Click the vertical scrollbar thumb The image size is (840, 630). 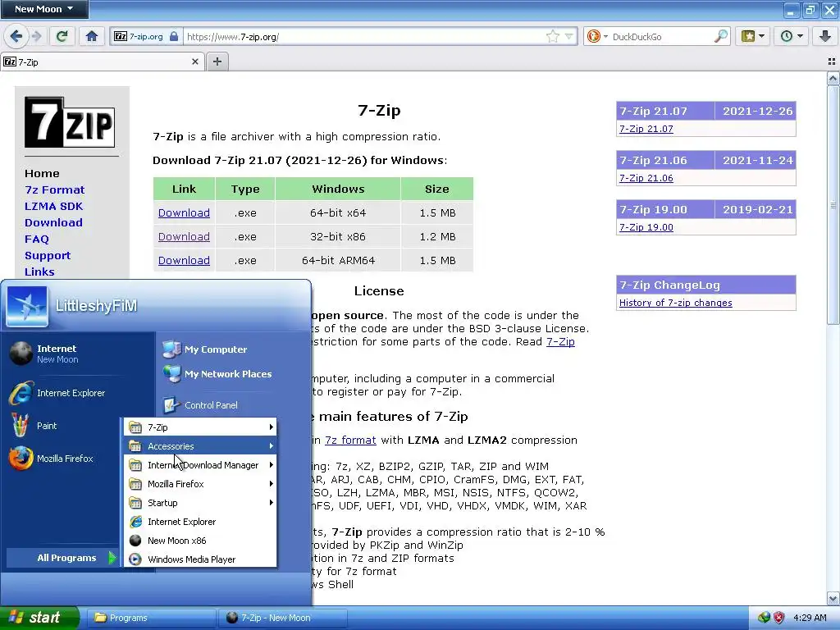click(833, 204)
